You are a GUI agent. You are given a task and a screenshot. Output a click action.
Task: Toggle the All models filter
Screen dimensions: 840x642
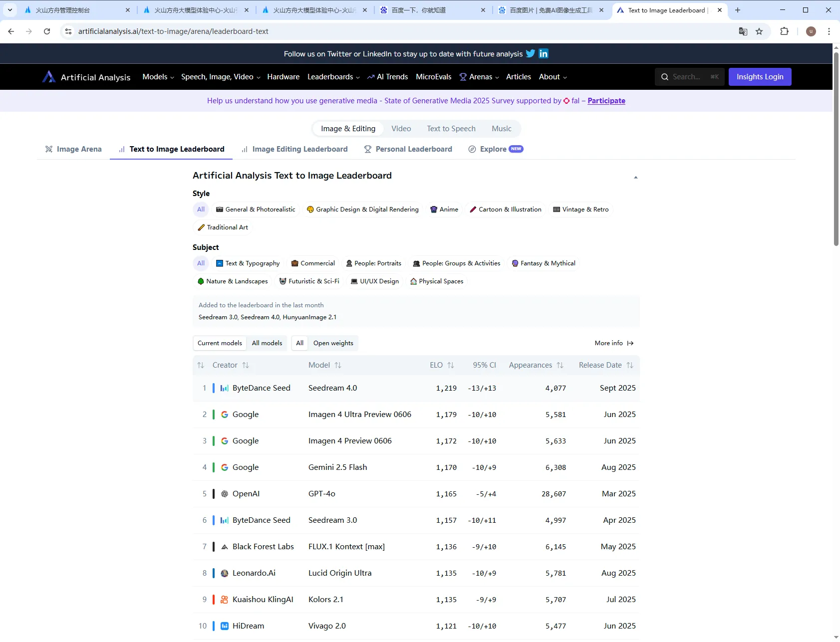pos(267,343)
